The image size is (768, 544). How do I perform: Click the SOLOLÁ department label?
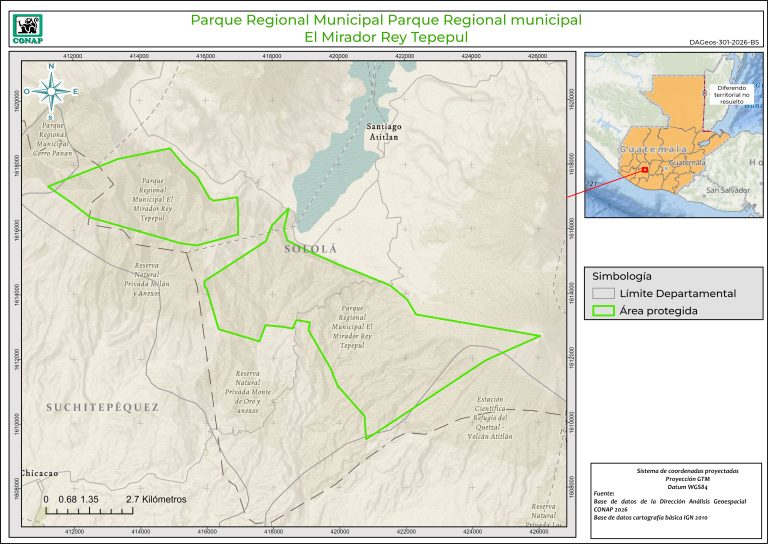[x=312, y=246]
